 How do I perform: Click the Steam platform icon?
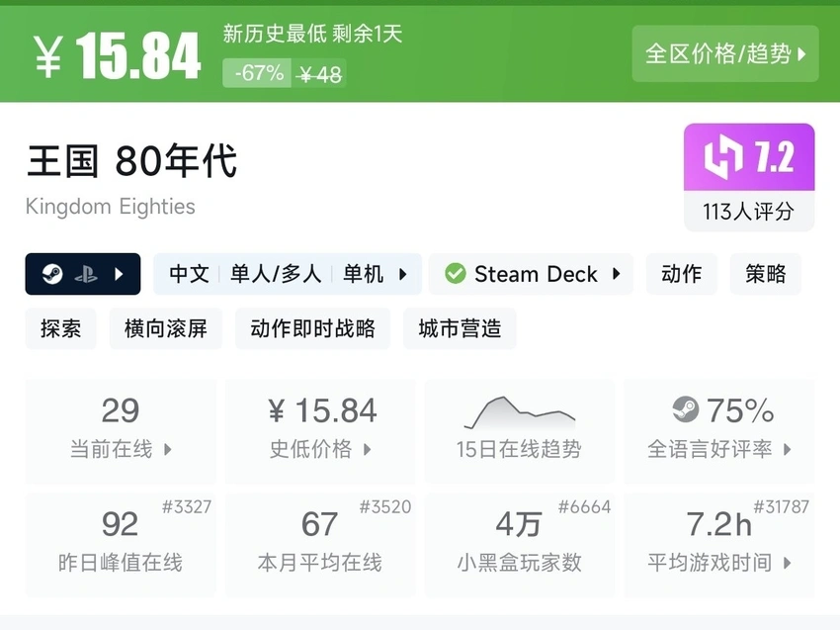point(52,274)
